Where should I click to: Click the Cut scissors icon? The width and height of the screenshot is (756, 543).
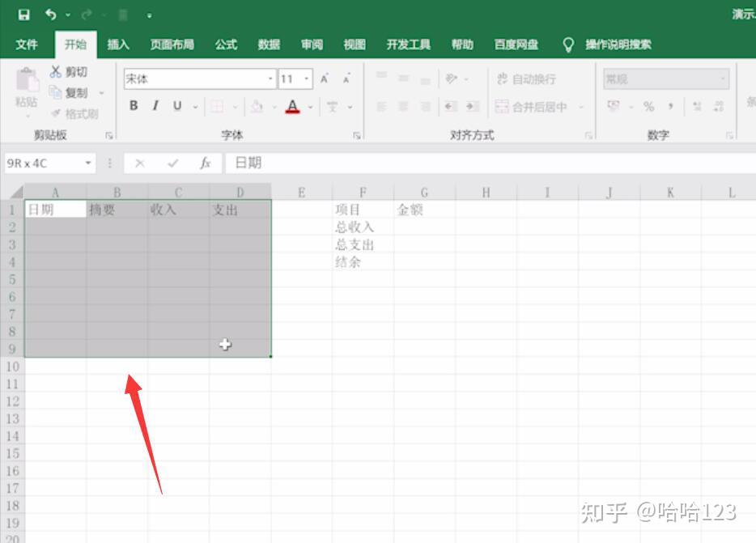56,72
